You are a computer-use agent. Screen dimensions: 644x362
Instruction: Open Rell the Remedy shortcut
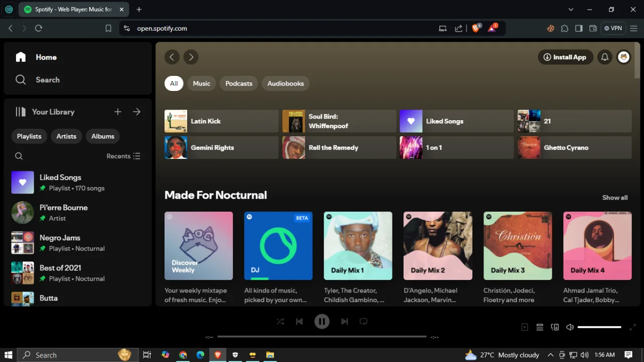pyautogui.click(x=339, y=148)
